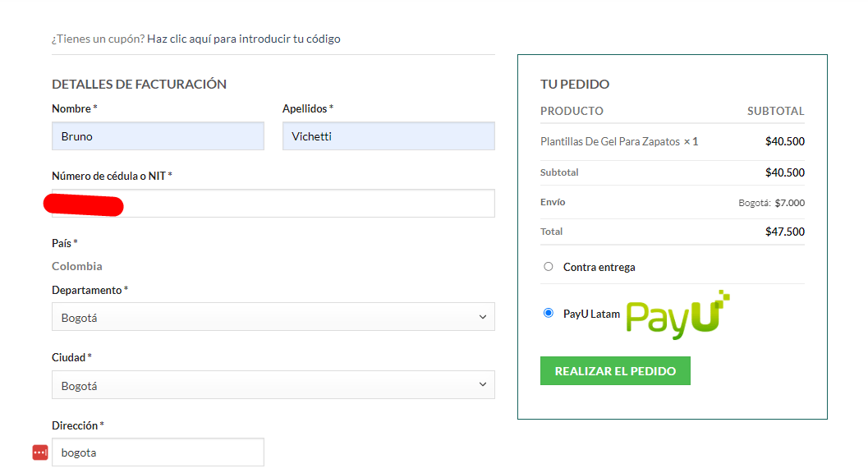Click the Número de cédula o NIT field
Viewport: 868px width, 473px height.
(273, 204)
